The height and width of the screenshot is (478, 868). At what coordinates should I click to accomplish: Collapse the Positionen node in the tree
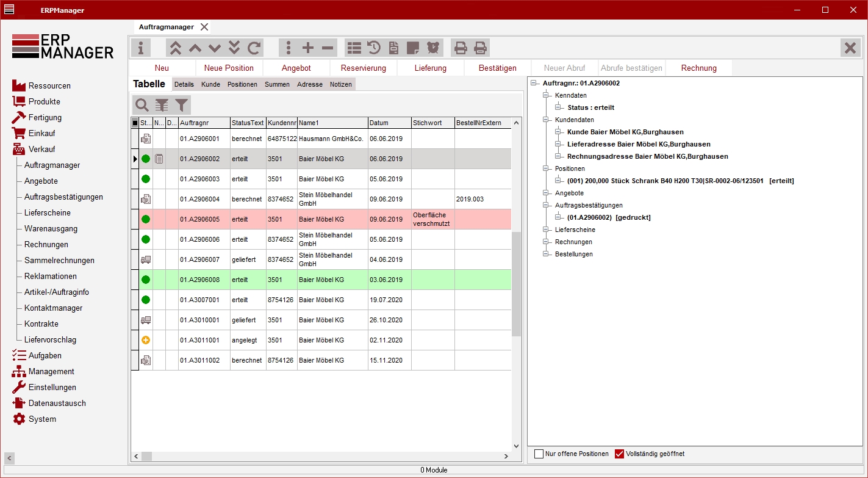[546, 168]
